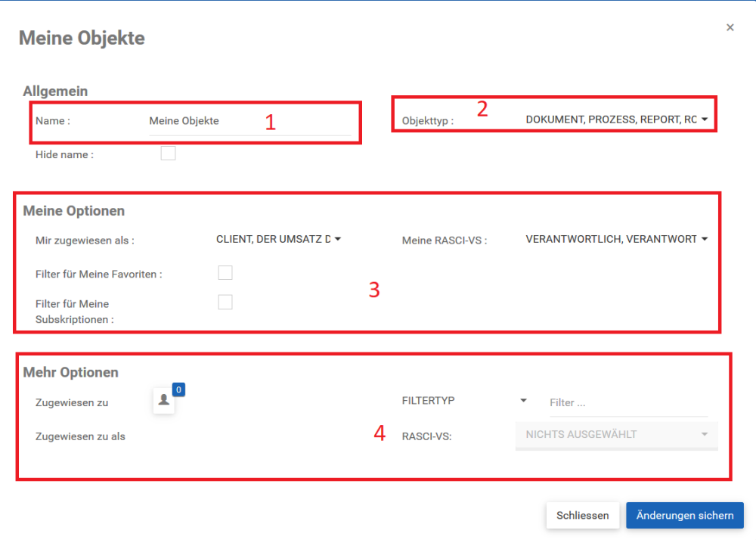Click into the Name text field
The height and width of the screenshot is (540, 756).
[249, 121]
